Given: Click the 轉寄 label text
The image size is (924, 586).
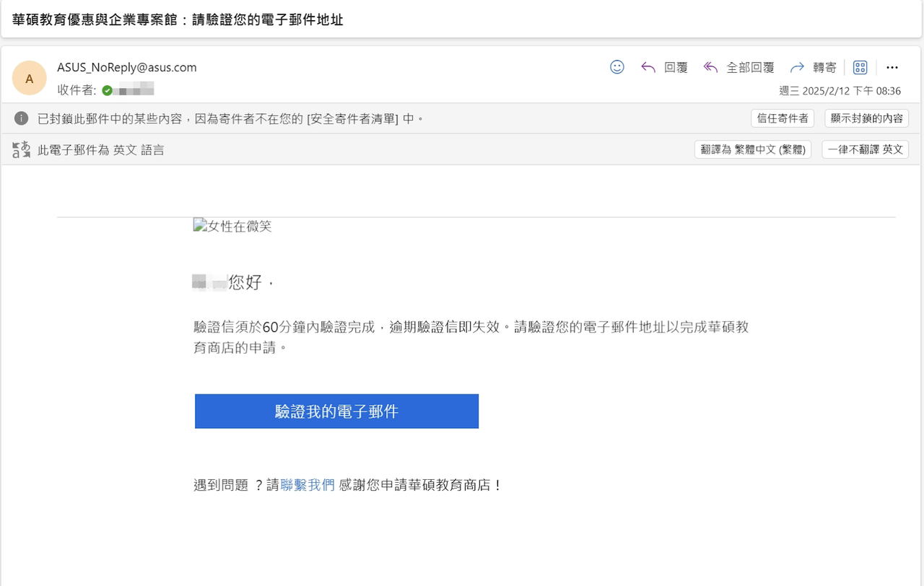Looking at the screenshot, I should [824, 67].
